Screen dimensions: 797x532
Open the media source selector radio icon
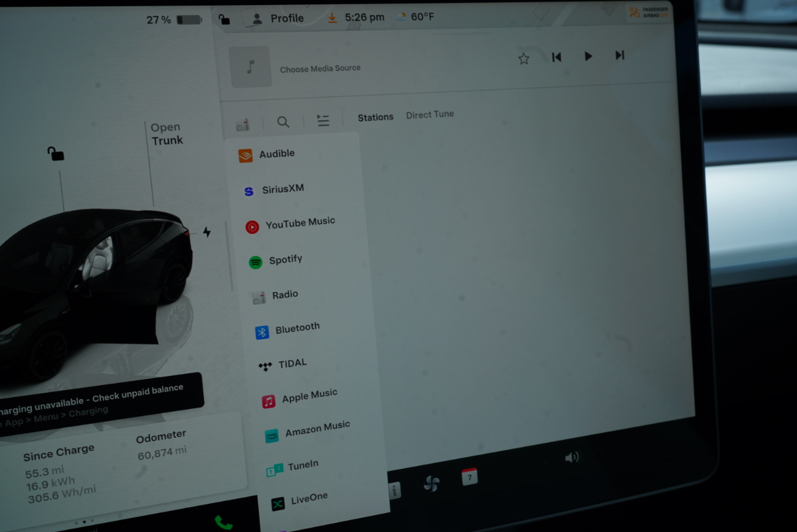click(243, 125)
